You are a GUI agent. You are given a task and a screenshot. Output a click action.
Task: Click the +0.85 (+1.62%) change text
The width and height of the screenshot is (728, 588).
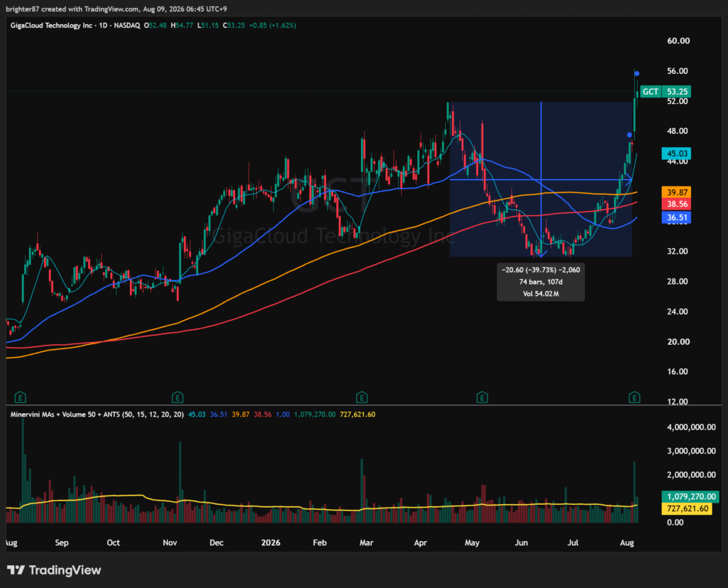click(272, 26)
